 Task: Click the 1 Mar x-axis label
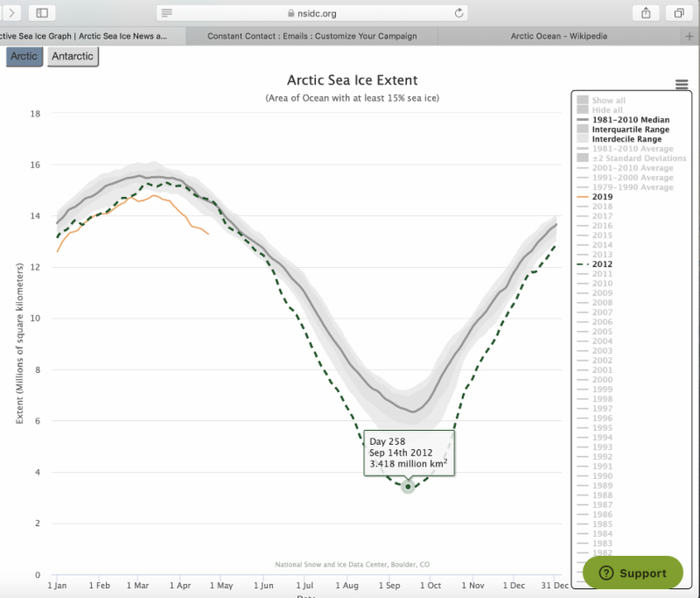coord(137,586)
